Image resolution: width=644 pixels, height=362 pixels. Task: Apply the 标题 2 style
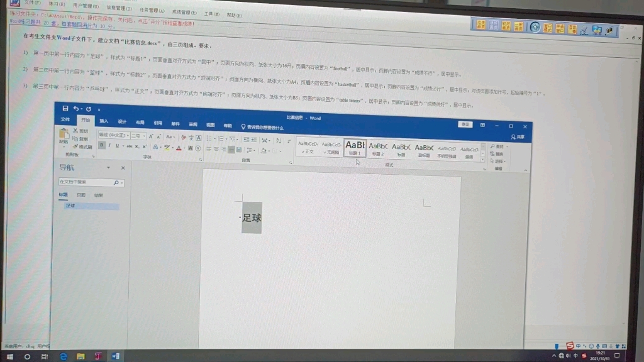pos(378,149)
